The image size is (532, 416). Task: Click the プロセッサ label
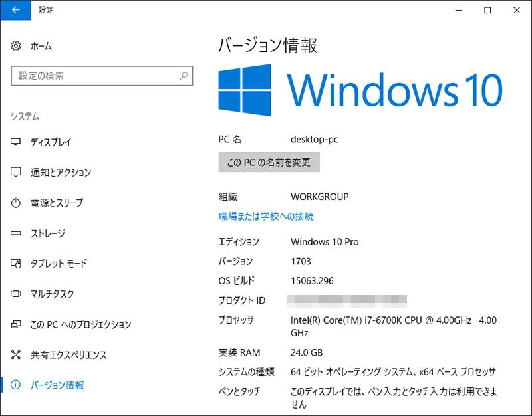pos(236,320)
